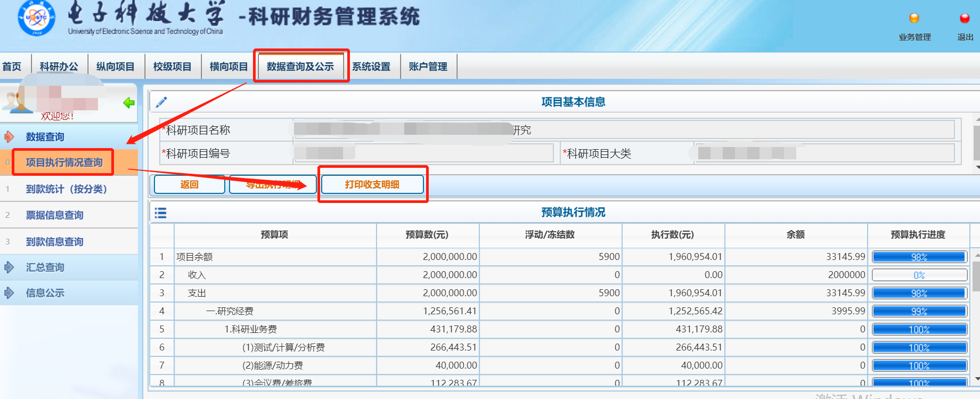The image size is (980, 399).
Task: Select the 项目余额 row cell
Action: click(x=275, y=257)
